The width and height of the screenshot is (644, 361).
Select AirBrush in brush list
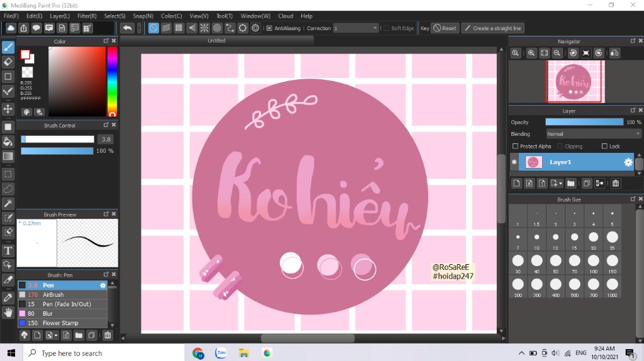[x=62, y=294]
